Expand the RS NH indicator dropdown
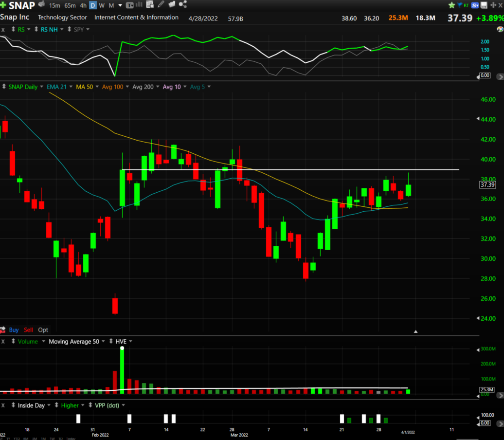This screenshot has width=504, height=440. 62,29
